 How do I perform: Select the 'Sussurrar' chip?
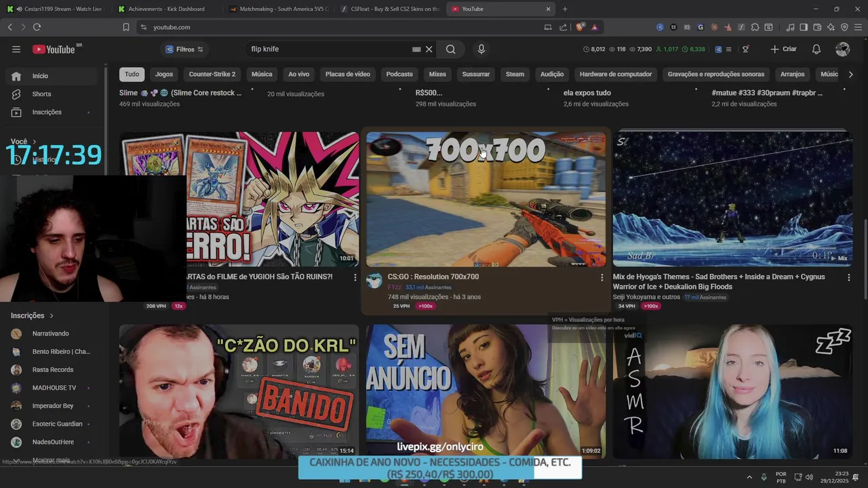476,75
